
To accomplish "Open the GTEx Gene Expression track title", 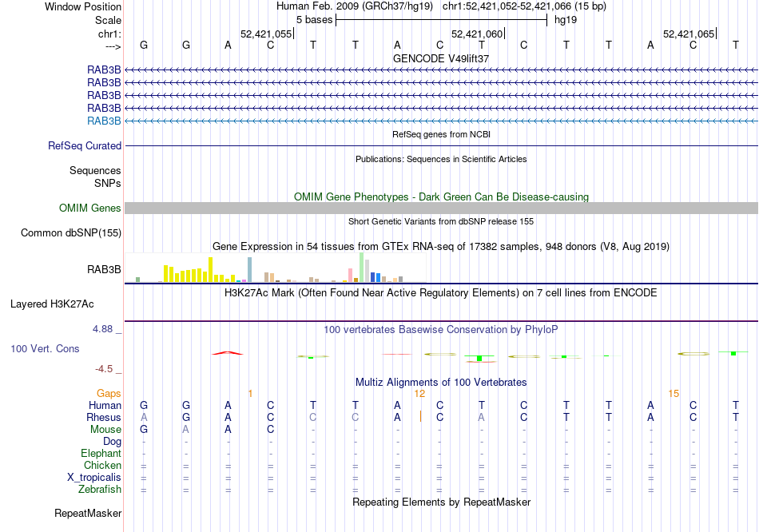I will click(x=441, y=246).
